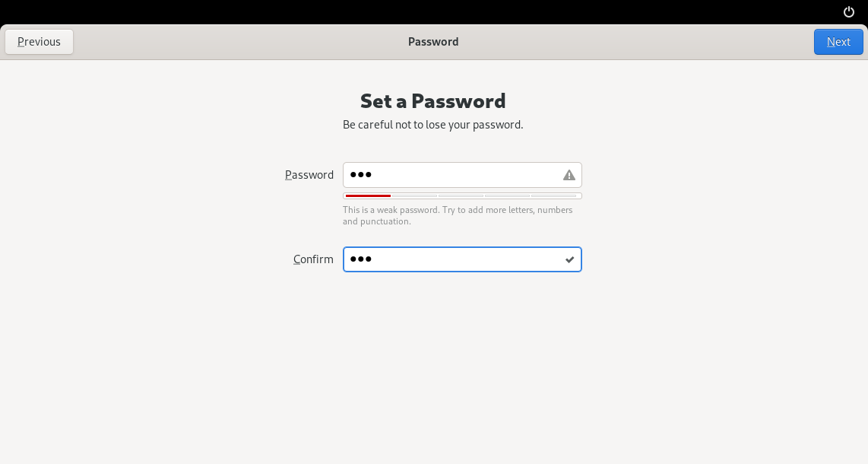
Task: Click the warning triangle in Password field
Action: [x=569, y=175]
